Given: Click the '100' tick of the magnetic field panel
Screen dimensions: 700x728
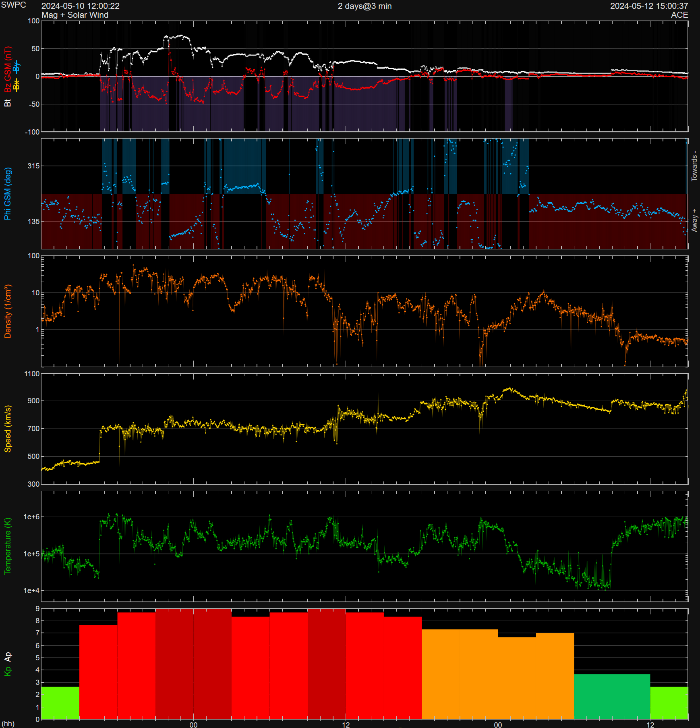Looking at the screenshot, I should pyautogui.click(x=34, y=21).
